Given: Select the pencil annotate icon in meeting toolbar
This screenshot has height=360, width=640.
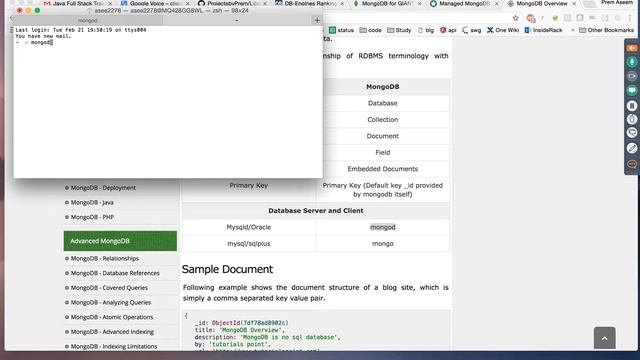Looking at the screenshot, I should pyautogui.click(x=632, y=148).
